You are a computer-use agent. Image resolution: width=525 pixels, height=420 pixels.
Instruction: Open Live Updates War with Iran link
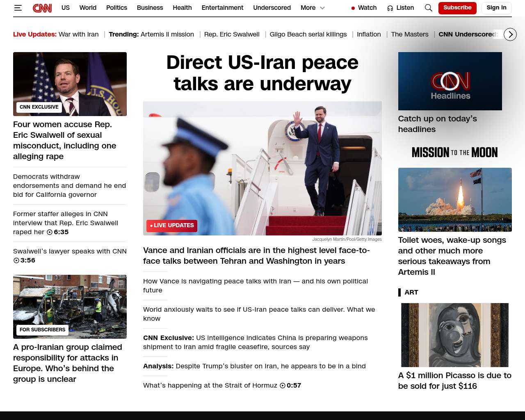tap(56, 34)
